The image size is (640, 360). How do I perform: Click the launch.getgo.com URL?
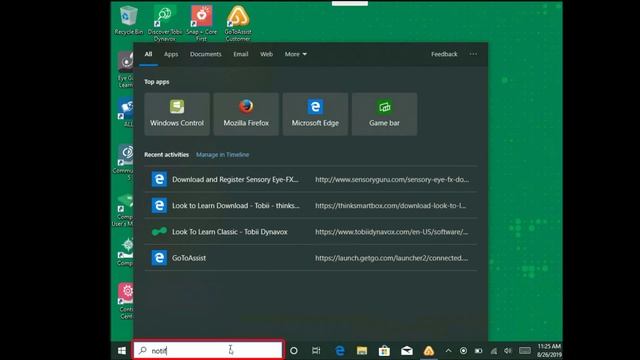[x=391, y=258]
